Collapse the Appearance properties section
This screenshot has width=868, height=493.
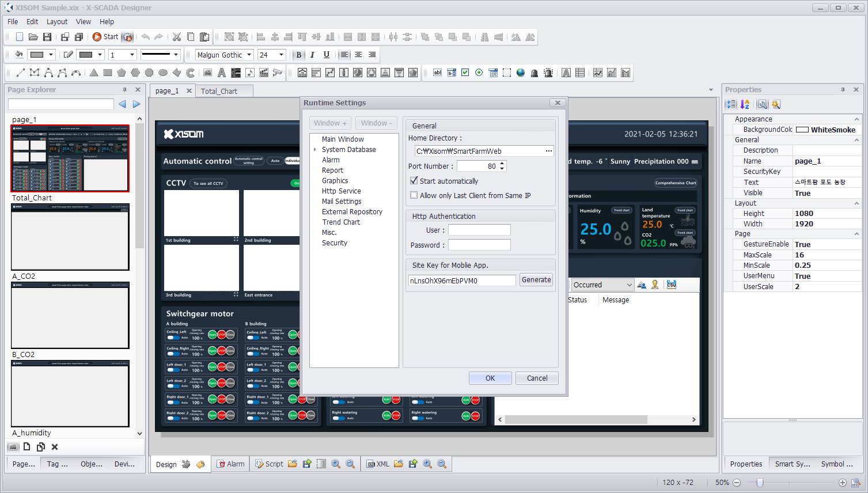coord(856,119)
